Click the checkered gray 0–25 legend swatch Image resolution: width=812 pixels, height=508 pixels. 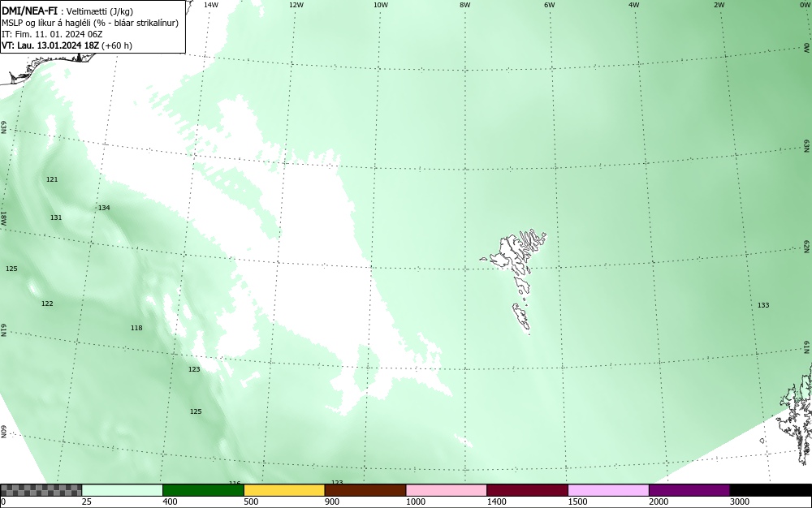point(41,490)
